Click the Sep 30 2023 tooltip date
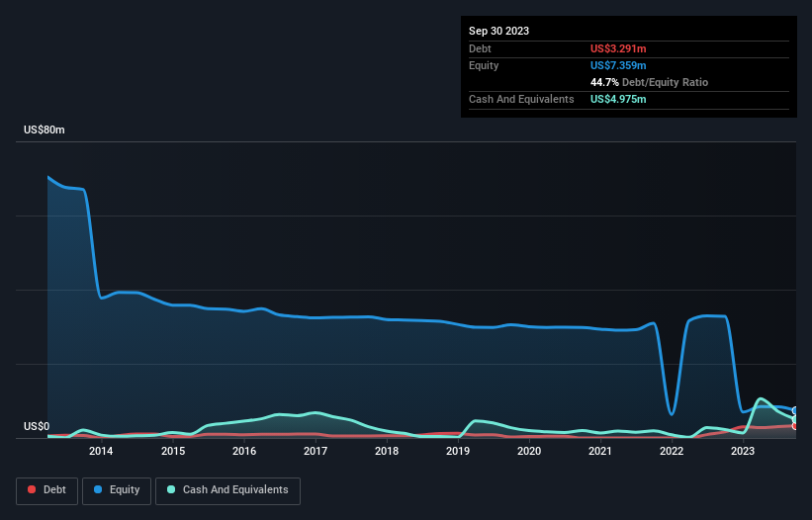The height and width of the screenshot is (520, 812). (x=498, y=31)
